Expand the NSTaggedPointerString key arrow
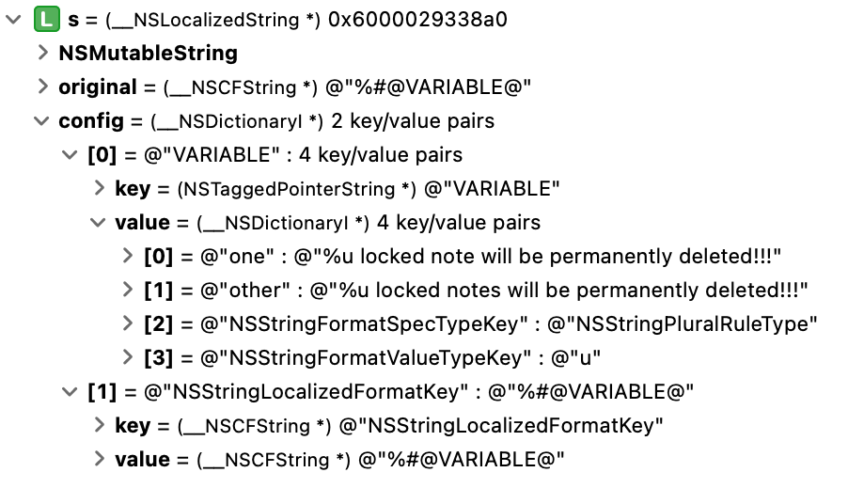Viewport: 848px width, 504px height. click(x=99, y=188)
